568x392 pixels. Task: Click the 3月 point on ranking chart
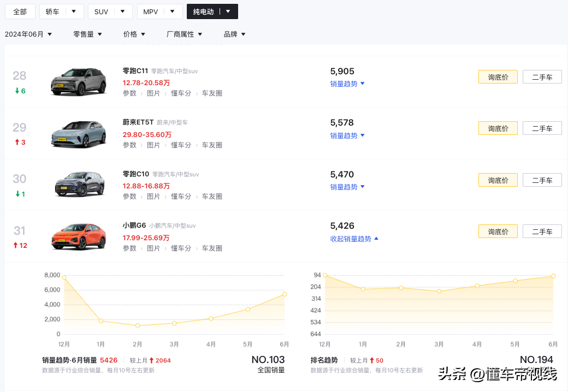point(439,292)
